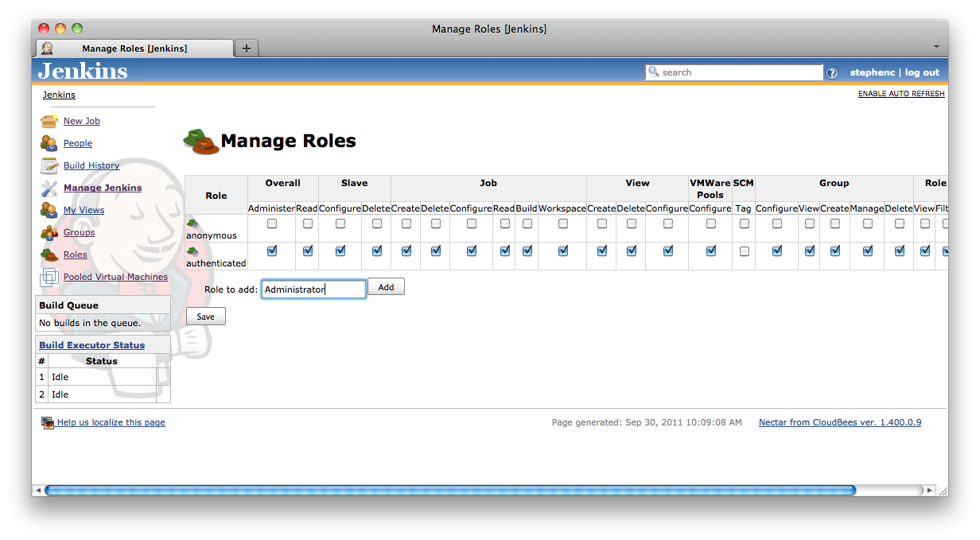Open the New Job link
Image resolution: width=980 pixels, height=540 pixels.
(x=82, y=121)
